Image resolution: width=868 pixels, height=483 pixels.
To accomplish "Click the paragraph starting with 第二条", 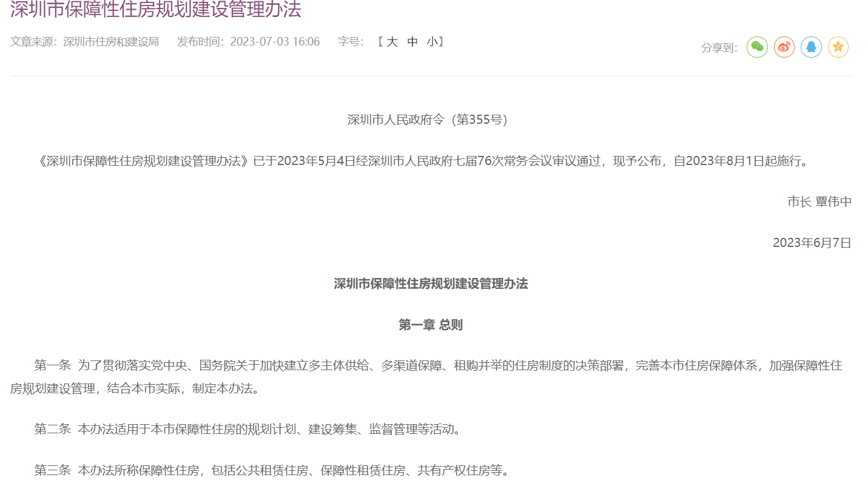I will click(247, 430).
